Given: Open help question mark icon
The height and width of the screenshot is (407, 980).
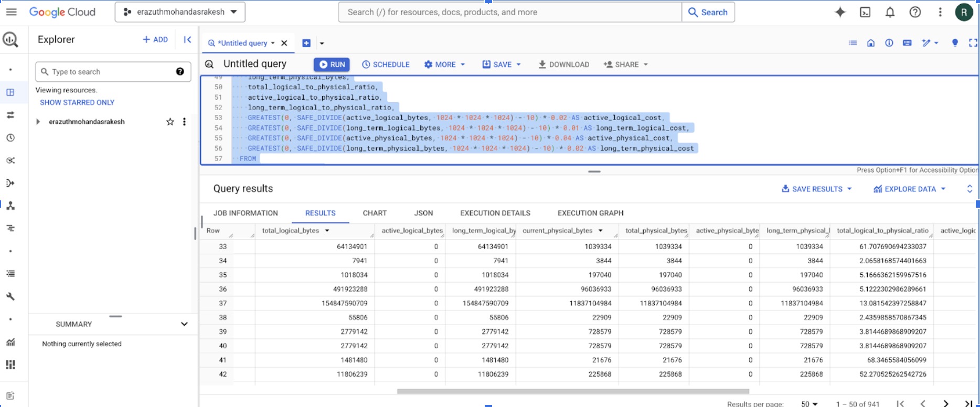Looking at the screenshot, I should (x=915, y=12).
